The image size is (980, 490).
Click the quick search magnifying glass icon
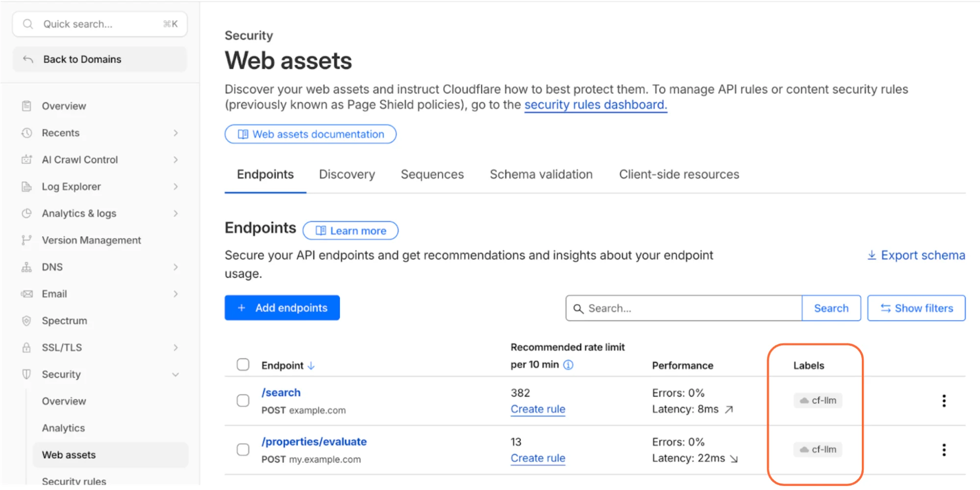(x=28, y=24)
